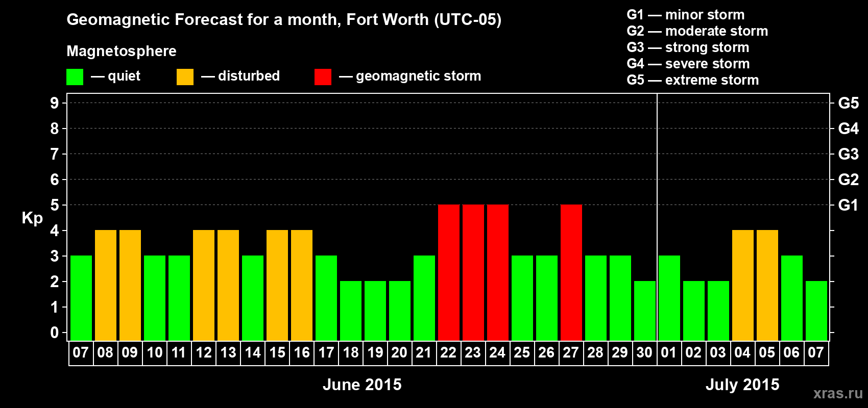This screenshot has height=408, width=868.
Task: Click the G1 label on right axis
Action: [x=849, y=206]
